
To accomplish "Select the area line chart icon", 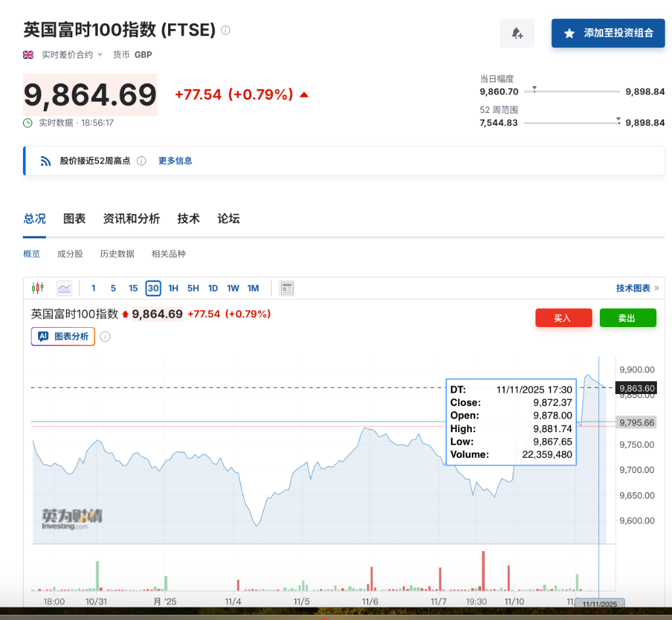I will [x=64, y=288].
